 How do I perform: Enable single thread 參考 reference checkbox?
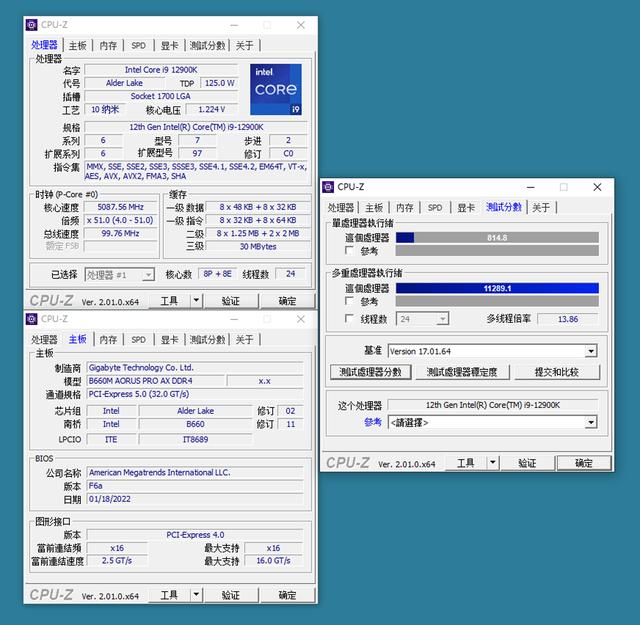coord(349,250)
